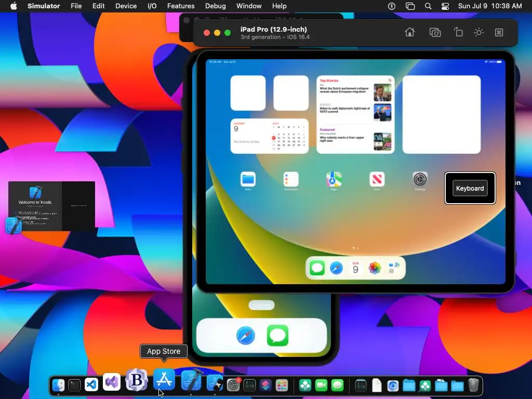Click the date and time in menu bar

point(490,6)
